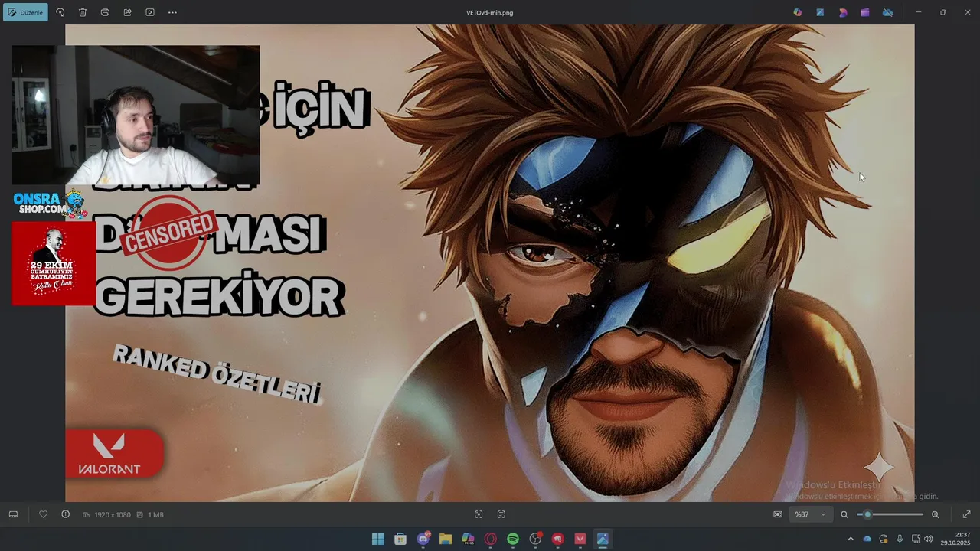Open Microsoft Store from the taskbar
The width and height of the screenshot is (980, 551).
[400, 539]
